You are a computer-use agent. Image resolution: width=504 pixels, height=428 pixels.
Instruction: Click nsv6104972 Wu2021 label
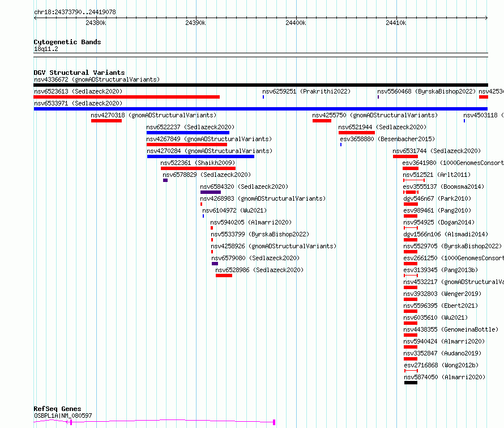pos(234,210)
